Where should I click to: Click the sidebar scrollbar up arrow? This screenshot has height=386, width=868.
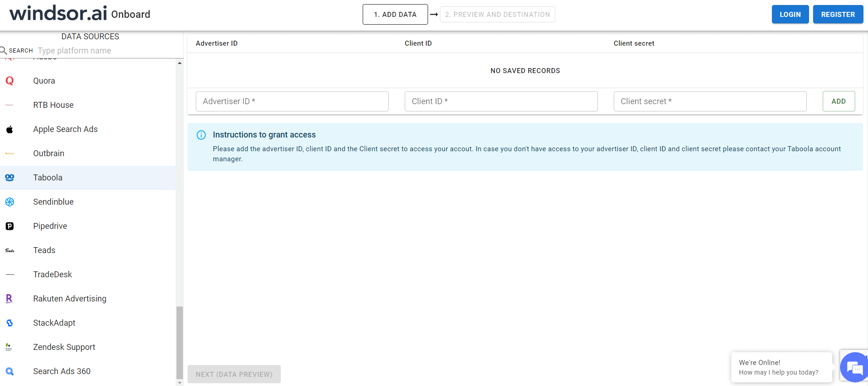pyautogui.click(x=180, y=63)
